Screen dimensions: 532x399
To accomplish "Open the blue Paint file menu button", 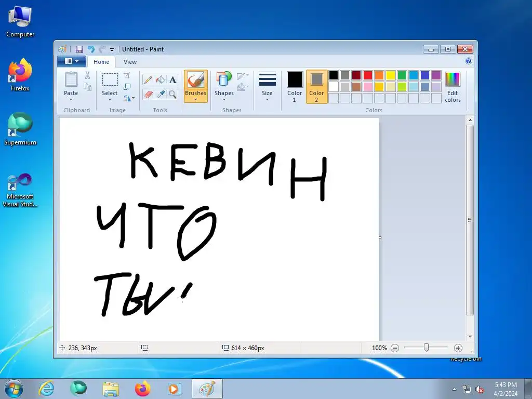I will pos(71,61).
